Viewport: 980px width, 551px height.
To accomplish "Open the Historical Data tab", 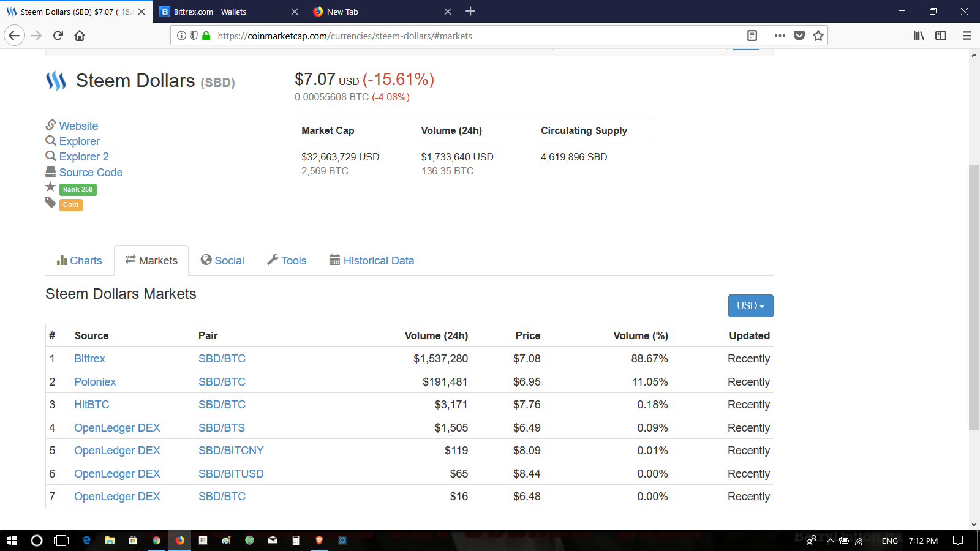I will (x=372, y=260).
